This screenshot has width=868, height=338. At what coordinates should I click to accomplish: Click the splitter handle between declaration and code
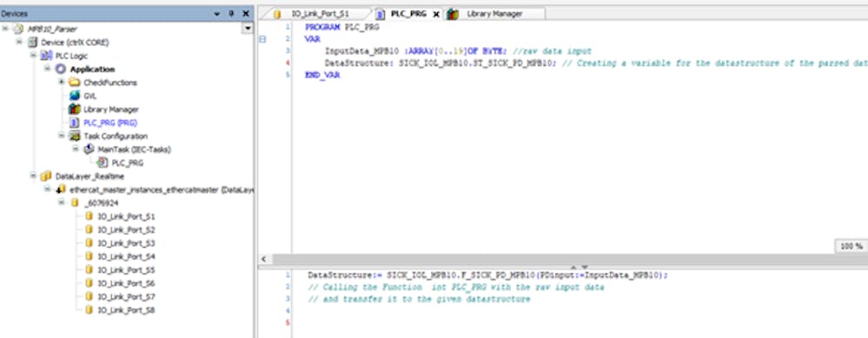579,267
